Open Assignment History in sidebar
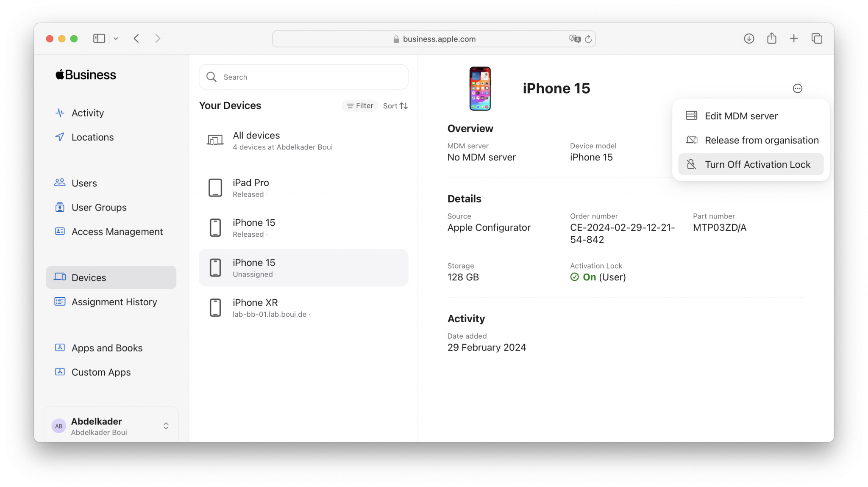 114,302
